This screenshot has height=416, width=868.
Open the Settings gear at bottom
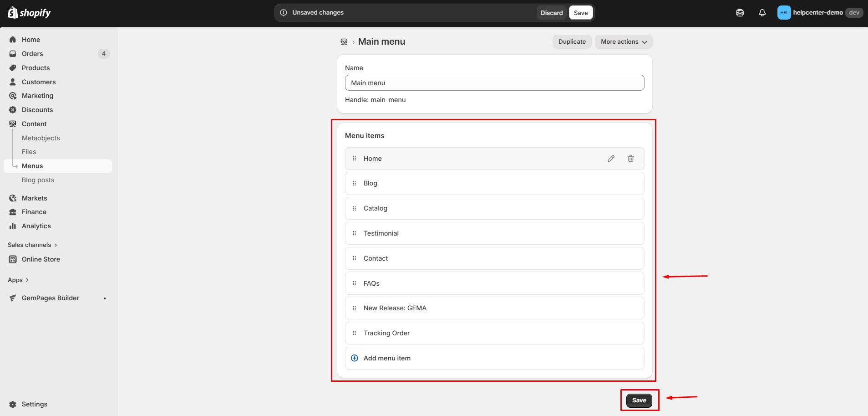[13, 404]
